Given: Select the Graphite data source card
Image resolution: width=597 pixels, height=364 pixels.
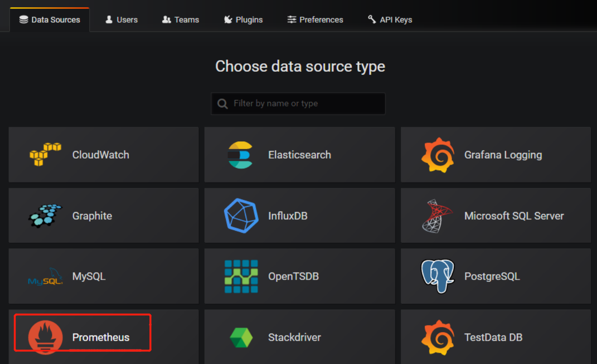Looking at the screenshot, I should 104,216.
